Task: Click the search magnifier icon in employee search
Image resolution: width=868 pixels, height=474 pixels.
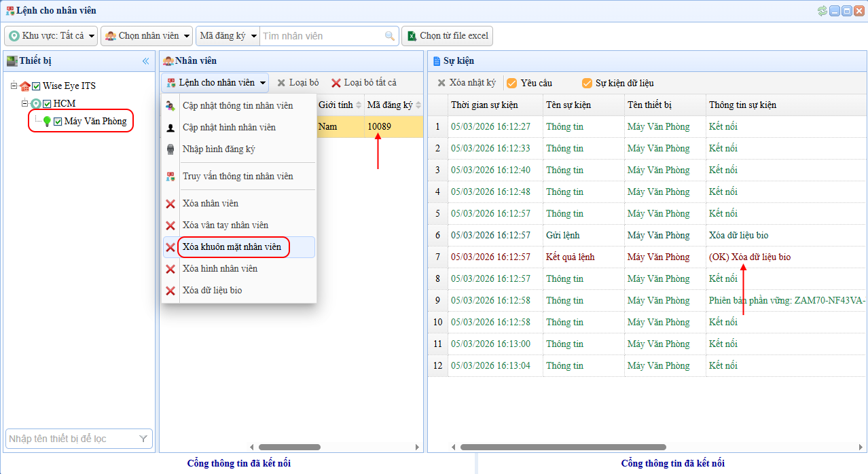Action: 389,36
